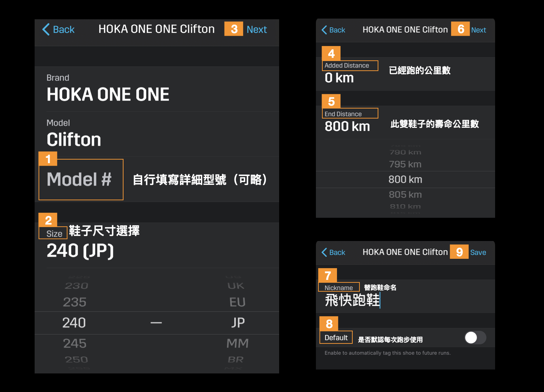Image resolution: width=544 pixels, height=392 pixels.
Task: Tap the Clifton model row
Action: point(157,134)
